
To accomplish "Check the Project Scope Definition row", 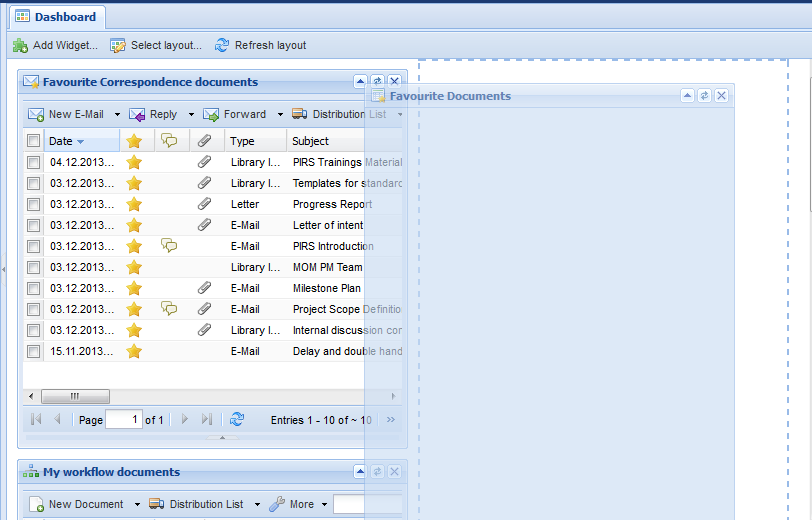I will click(34, 309).
